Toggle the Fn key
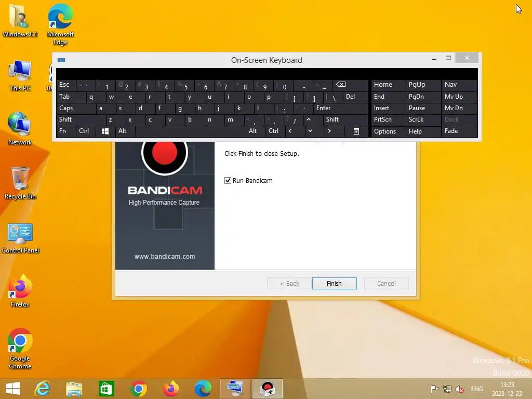Screen dimensions: 532x399 66,131
